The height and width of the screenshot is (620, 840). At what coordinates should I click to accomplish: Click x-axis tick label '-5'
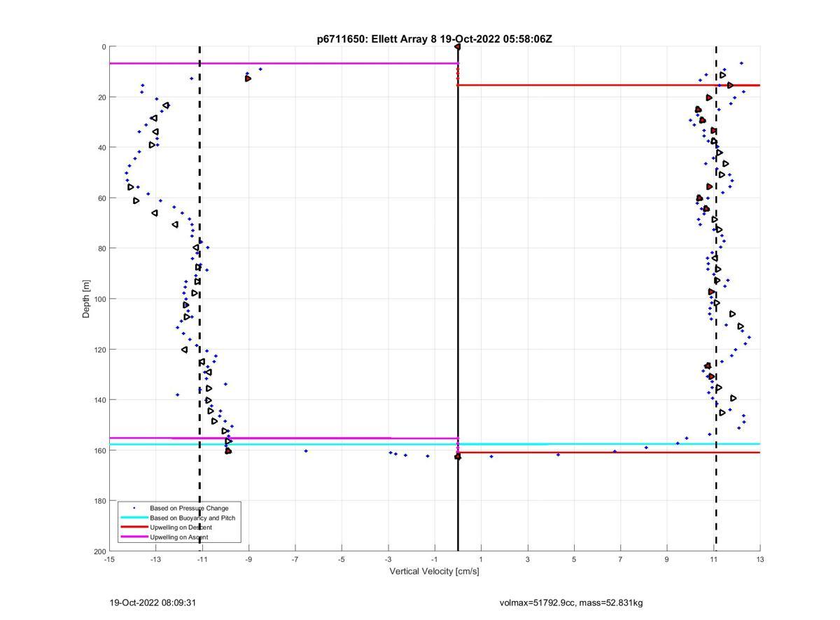coord(342,560)
